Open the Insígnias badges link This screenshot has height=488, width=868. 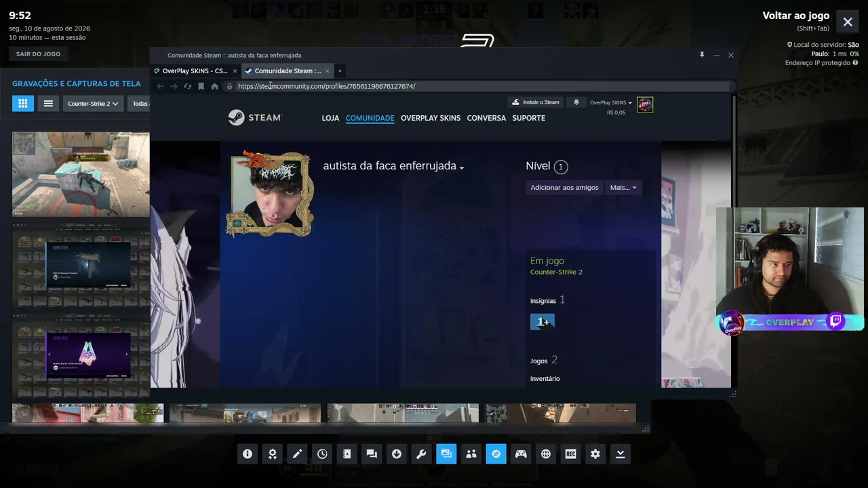pyautogui.click(x=543, y=301)
